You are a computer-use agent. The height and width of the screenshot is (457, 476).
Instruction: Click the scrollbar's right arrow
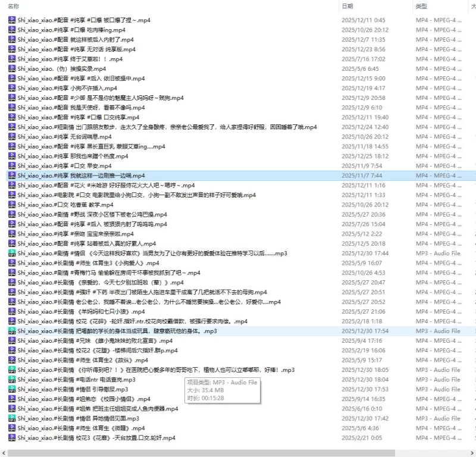(x=472, y=453)
